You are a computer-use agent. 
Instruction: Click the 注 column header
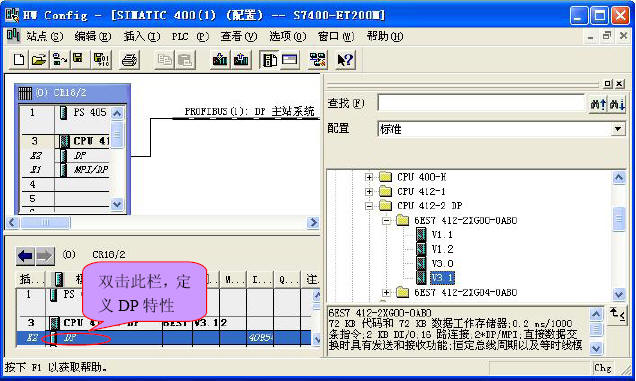311,279
